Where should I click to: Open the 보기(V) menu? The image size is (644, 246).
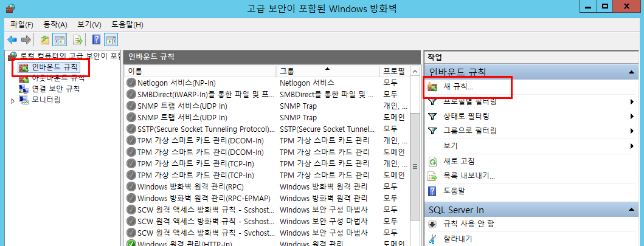(89, 24)
